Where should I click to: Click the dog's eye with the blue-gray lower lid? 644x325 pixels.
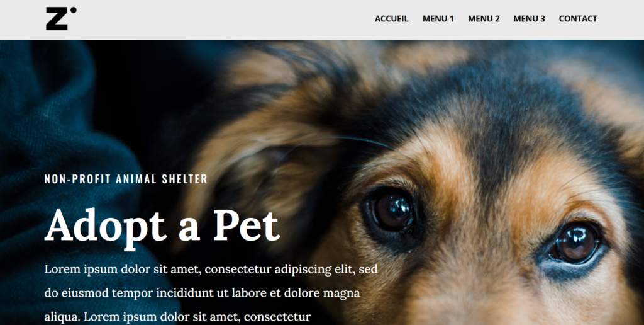tap(575, 244)
